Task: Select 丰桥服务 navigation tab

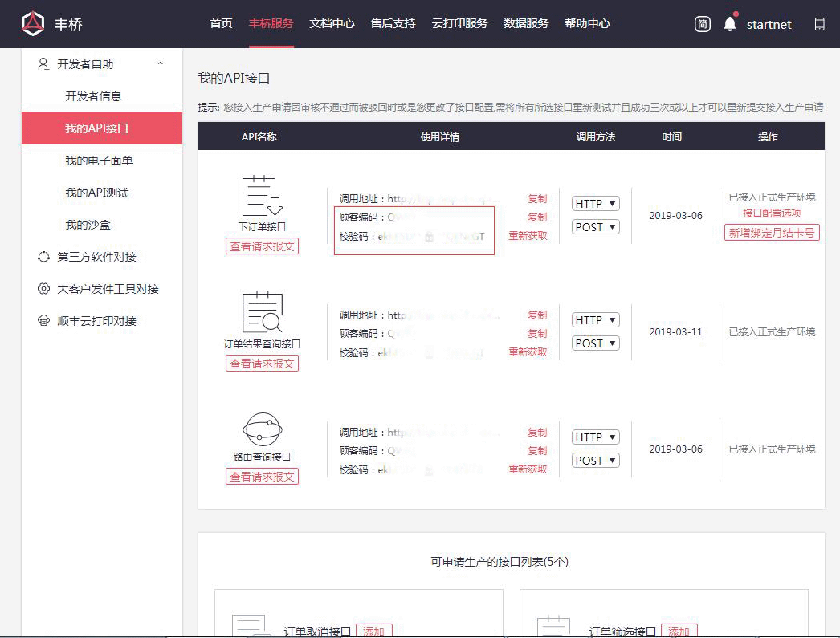Action: coord(271,23)
